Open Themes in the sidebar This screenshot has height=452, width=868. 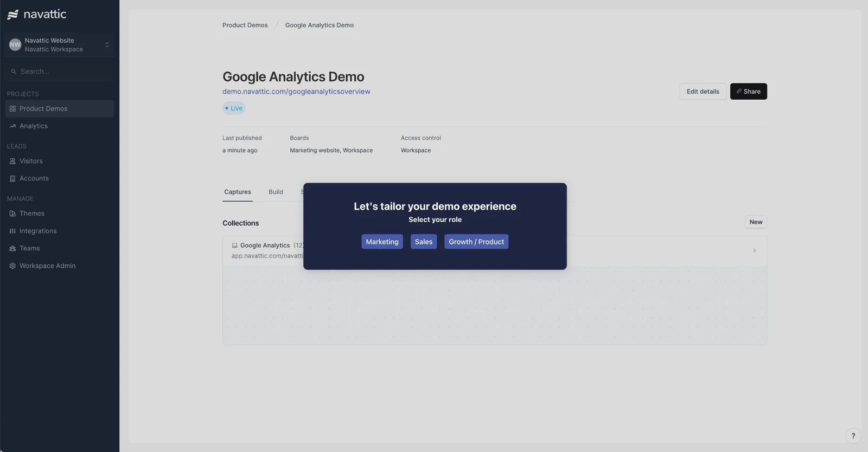60,214
